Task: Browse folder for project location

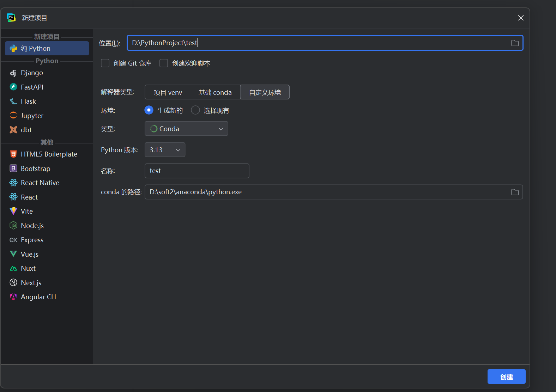Action: 515,43
